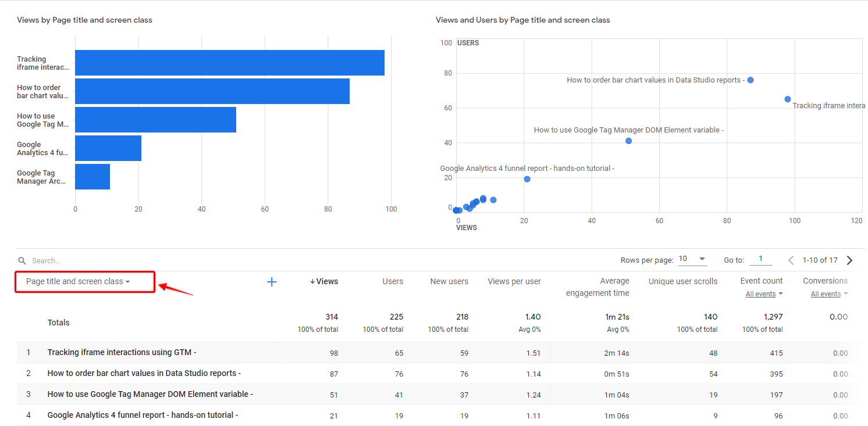The image size is (868, 426).
Task: Open the Rows per page dropdown
Action: 692,259
